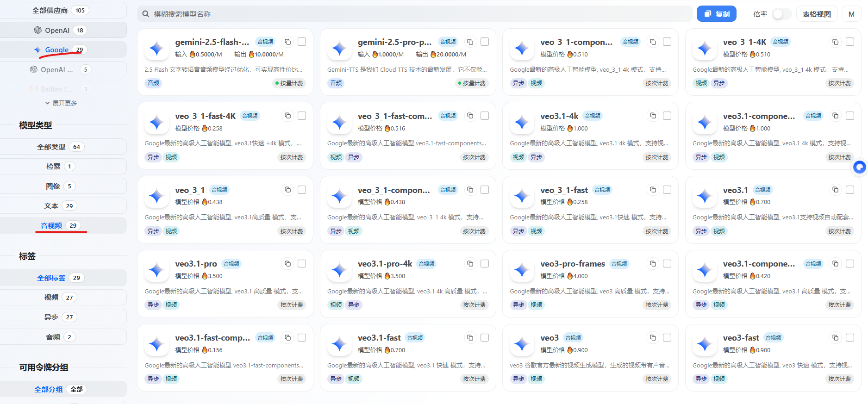Expand more vendors with 展开更多
The image size is (868, 404).
pyautogui.click(x=61, y=103)
